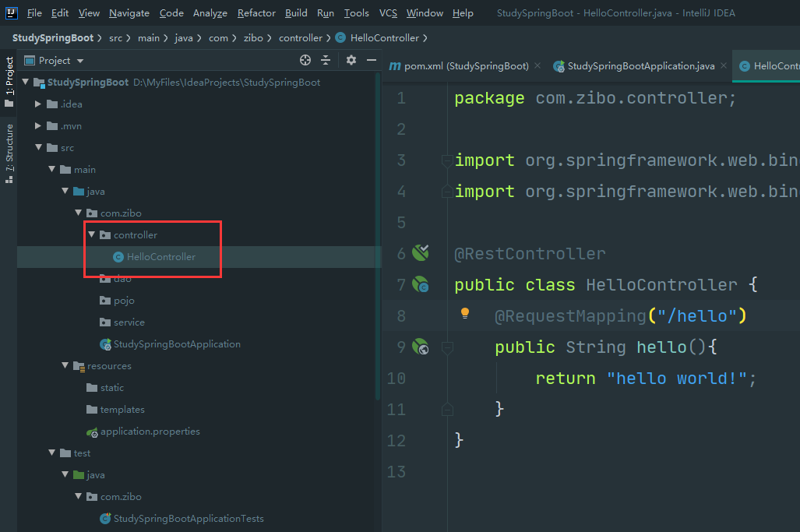Click the @RestController annotation
The image size is (800, 532).
[530, 253]
